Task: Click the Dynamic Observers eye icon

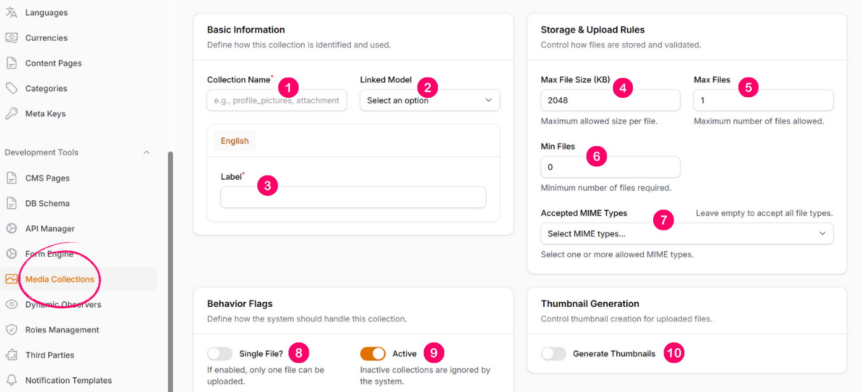Action: click(11, 304)
